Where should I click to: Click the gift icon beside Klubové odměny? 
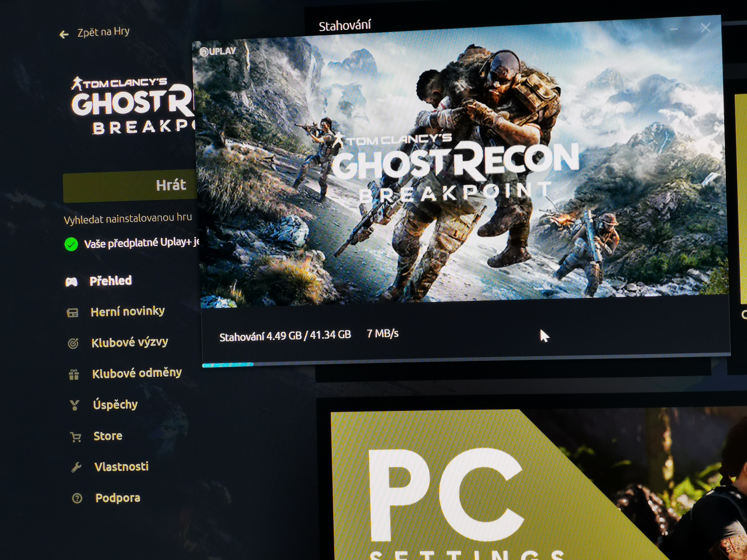click(74, 374)
